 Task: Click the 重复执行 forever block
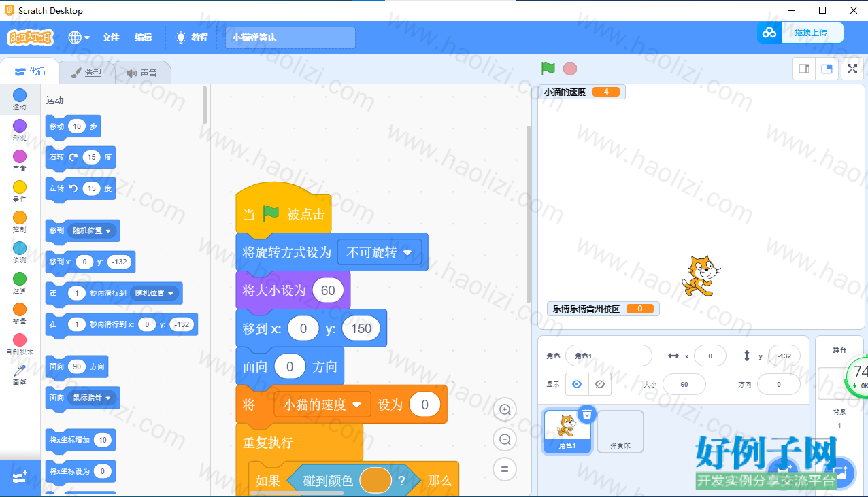coord(299,443)
